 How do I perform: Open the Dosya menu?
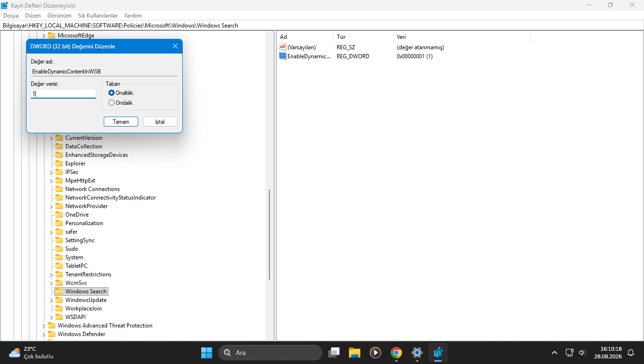(x=11, y=16)
